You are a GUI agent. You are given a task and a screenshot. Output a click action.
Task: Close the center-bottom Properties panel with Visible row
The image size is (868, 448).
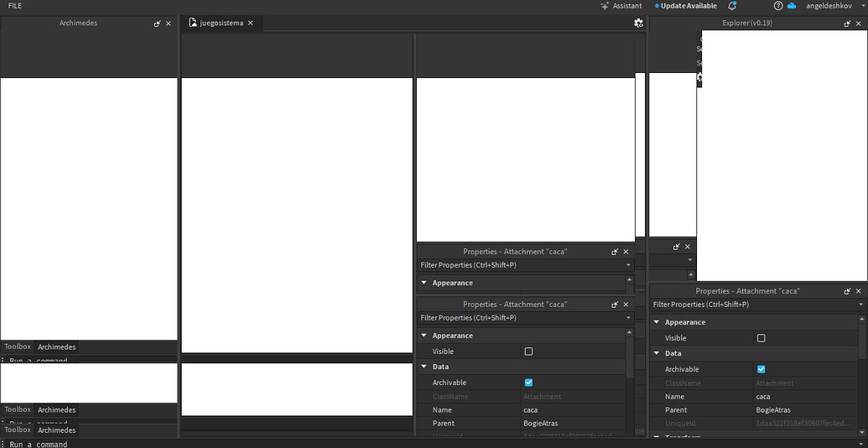(626, 305)
